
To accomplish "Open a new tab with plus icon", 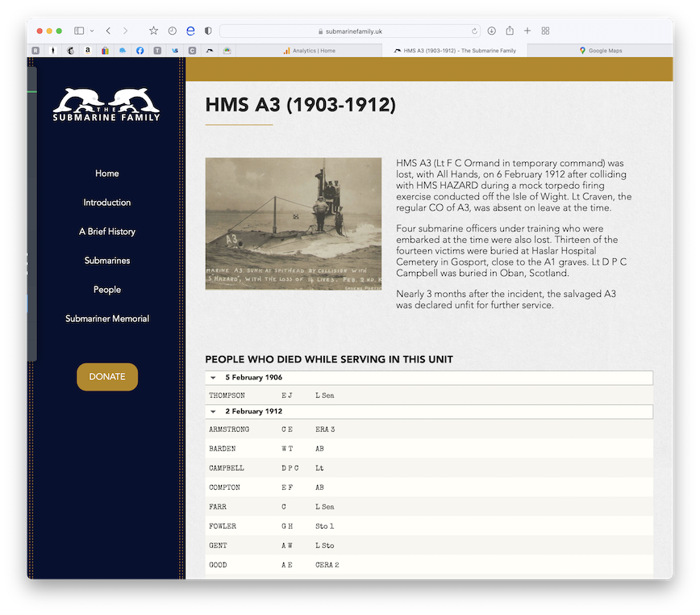I will pos(527,31).
